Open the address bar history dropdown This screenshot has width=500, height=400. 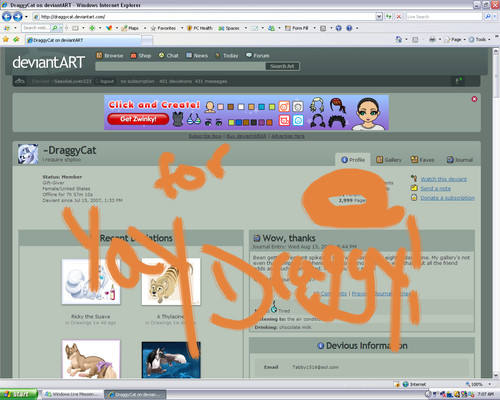379,16
